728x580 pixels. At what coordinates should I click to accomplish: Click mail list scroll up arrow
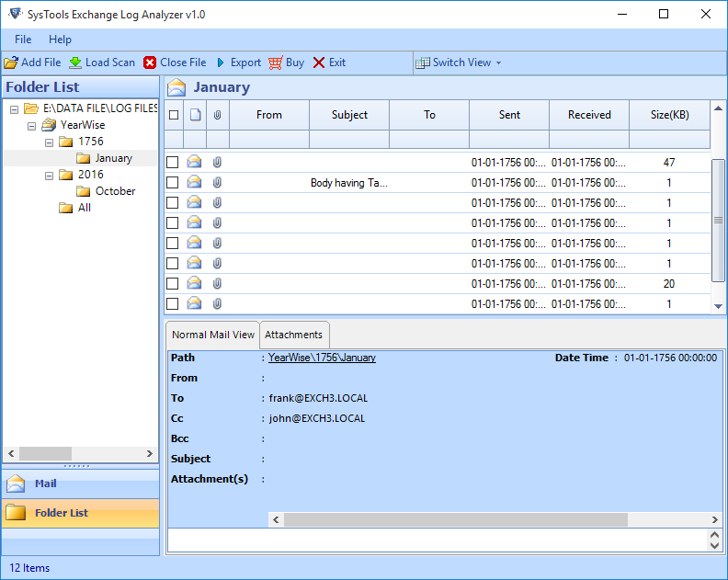[718, 108]
